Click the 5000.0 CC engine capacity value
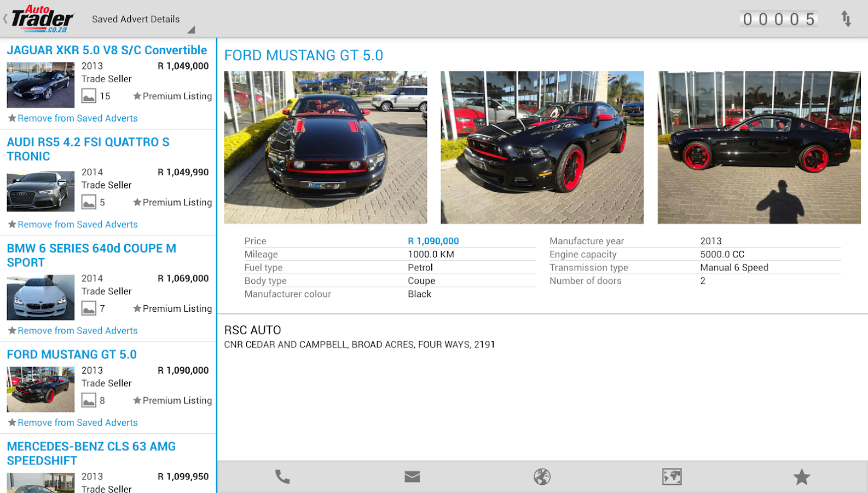868x493 pixels. pyautogui.click(x=722, y=254)
